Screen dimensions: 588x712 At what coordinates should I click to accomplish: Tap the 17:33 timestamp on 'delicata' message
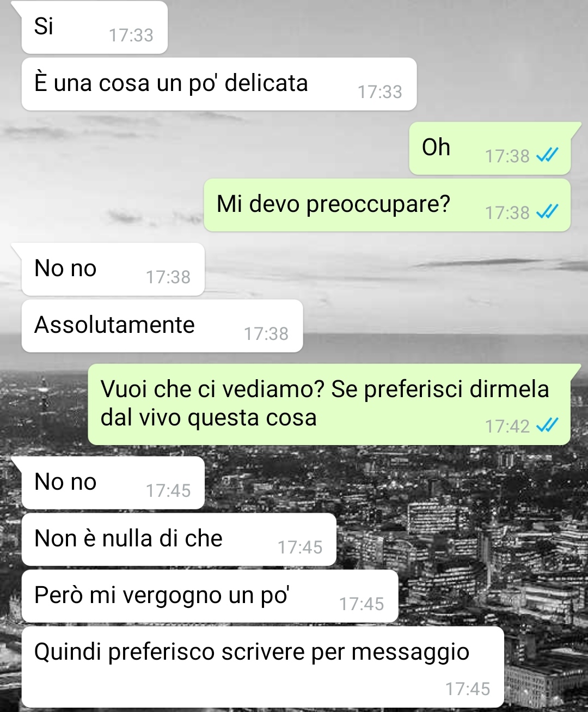pyautogui.click(x=380, y=92)
